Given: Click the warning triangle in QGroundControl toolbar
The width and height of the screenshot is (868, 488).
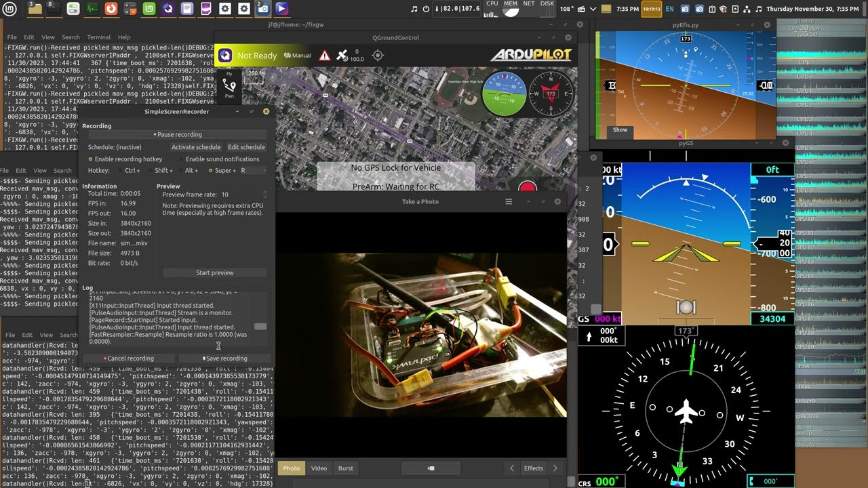Looking at the screenshot, I should pyautogui.click(x=325, y=56).
